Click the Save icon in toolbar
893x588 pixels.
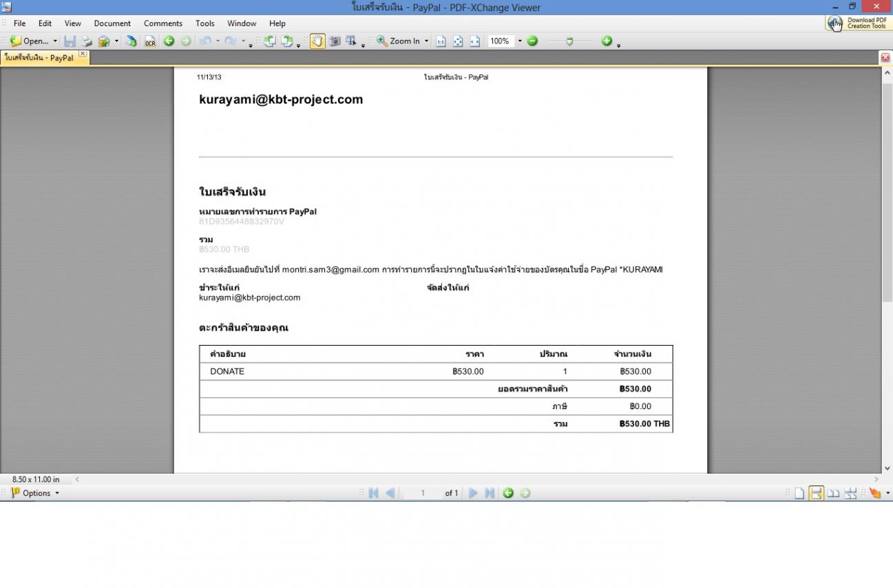(x=70, y=41)
